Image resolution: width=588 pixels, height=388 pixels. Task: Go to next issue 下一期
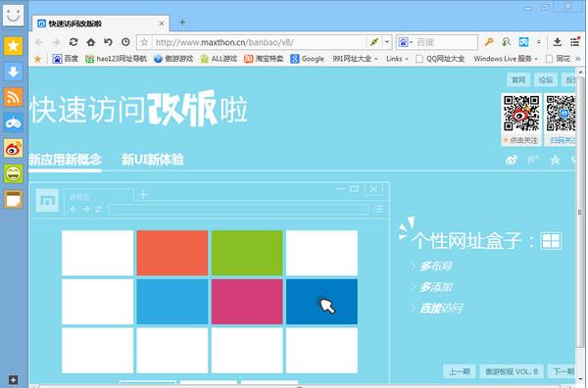click(x=562, y=371)
